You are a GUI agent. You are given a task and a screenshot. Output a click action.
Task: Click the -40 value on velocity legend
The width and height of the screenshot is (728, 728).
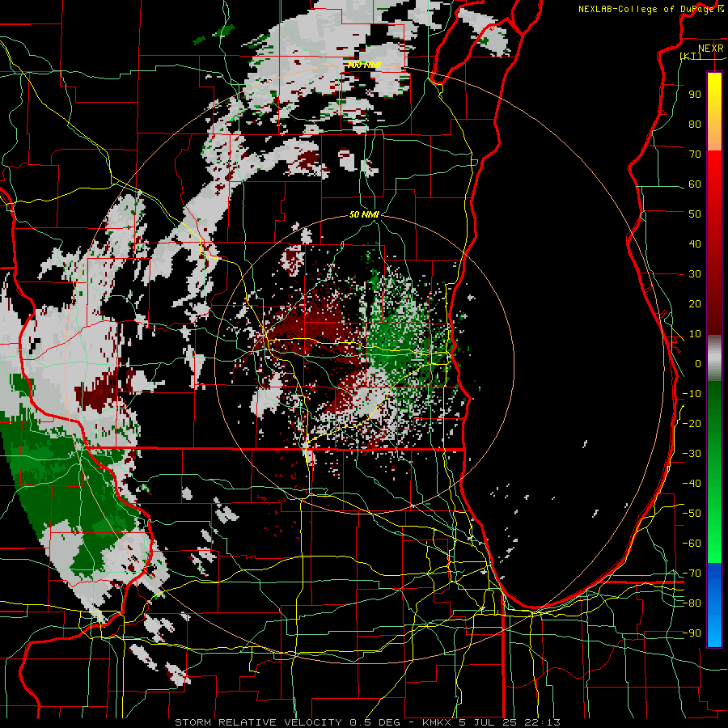692,484
